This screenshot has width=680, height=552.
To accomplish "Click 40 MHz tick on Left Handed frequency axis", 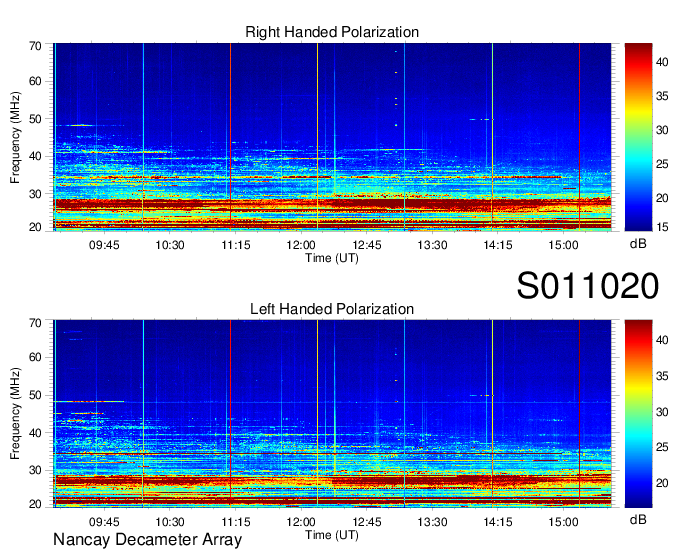I will coord(35,433).
